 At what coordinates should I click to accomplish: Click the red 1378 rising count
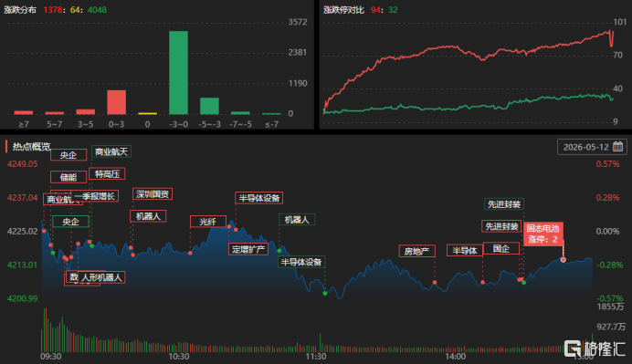pyautogui.click(x=53, y=10)
